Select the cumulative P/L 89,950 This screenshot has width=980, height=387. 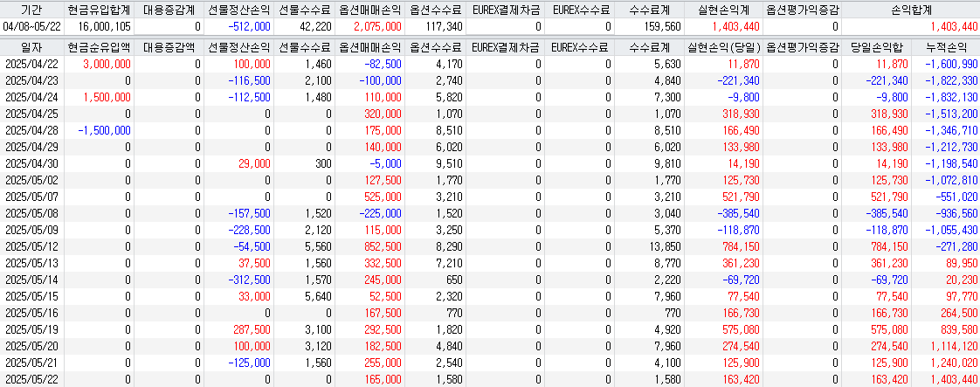point(962,263)
